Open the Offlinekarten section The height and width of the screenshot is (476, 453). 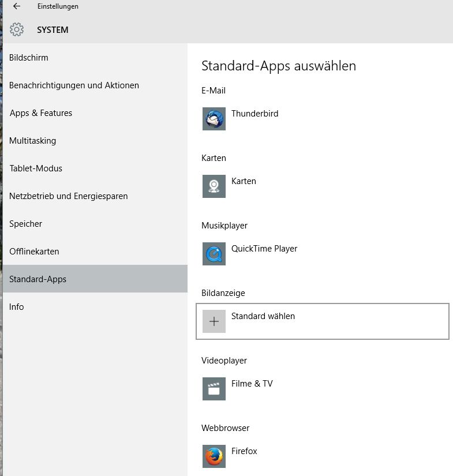34,252
